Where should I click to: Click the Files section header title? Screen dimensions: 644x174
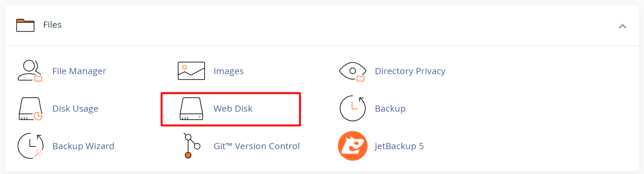(53, 25)
